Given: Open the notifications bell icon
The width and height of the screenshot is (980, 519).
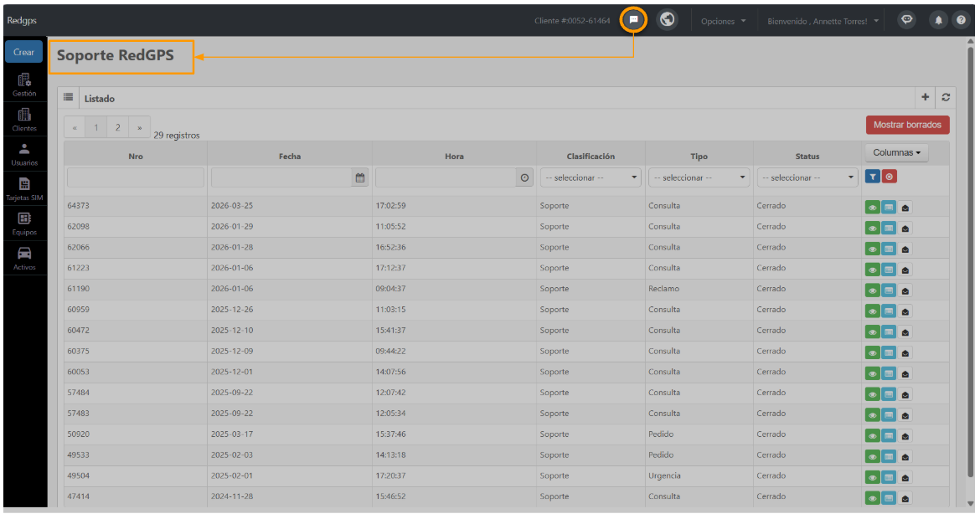Looking at the screenshot, I should coord(938,21).
